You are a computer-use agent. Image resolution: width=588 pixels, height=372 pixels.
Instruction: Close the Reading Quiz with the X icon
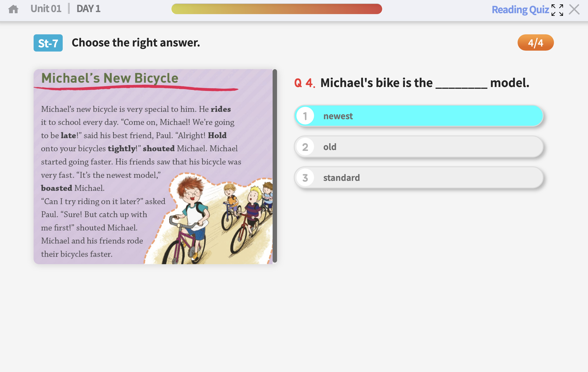(x=574, y=10)
